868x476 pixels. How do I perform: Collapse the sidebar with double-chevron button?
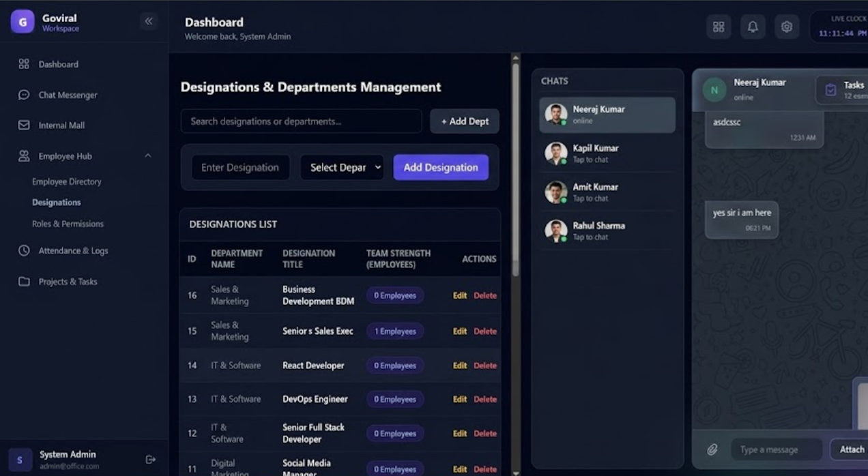point(149,21)
